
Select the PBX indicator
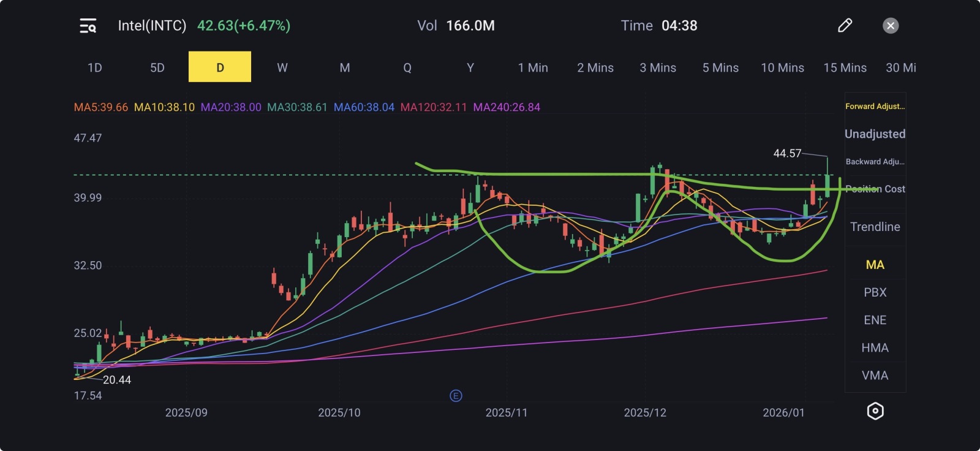pos(875,292)
